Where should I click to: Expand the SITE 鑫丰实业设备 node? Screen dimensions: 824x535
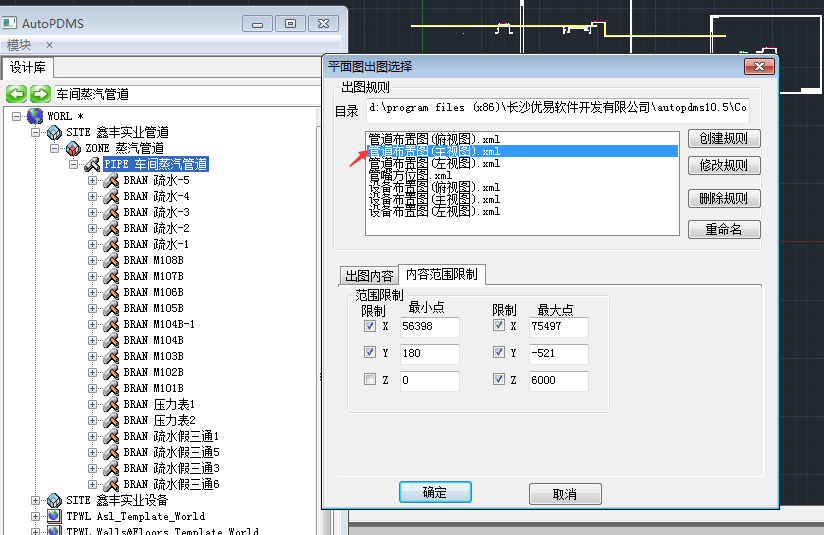point(37,501)
